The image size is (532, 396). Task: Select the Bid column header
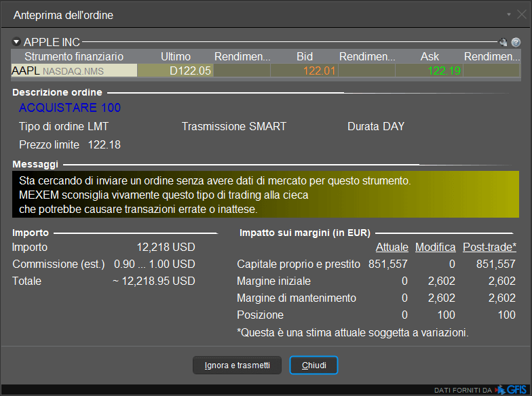(x=304, y=57)
